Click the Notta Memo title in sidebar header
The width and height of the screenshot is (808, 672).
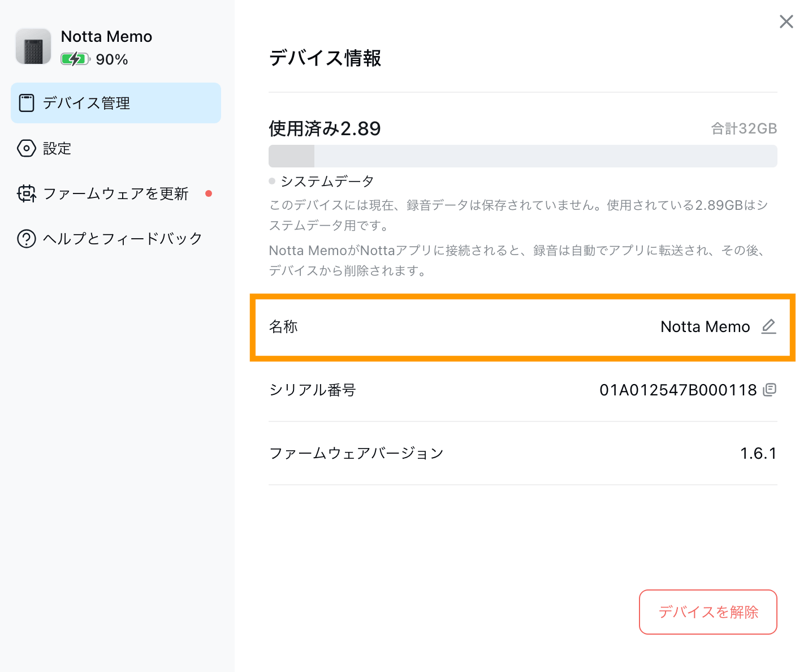(106, 37)
